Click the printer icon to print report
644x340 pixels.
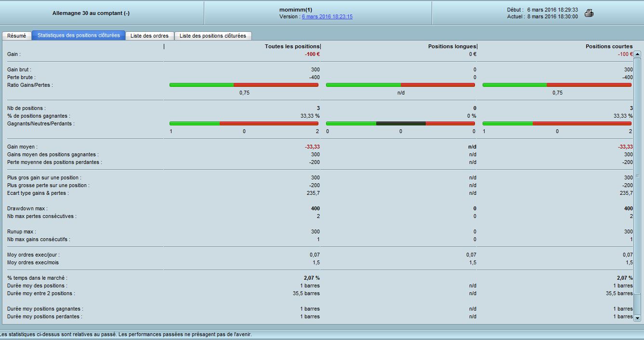pyautogui.click(x=589, y=13)
